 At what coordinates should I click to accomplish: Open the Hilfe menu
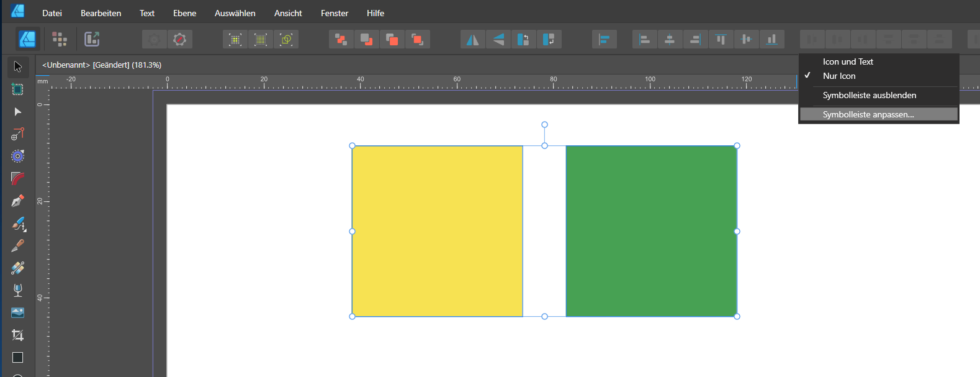coord(375,13)
